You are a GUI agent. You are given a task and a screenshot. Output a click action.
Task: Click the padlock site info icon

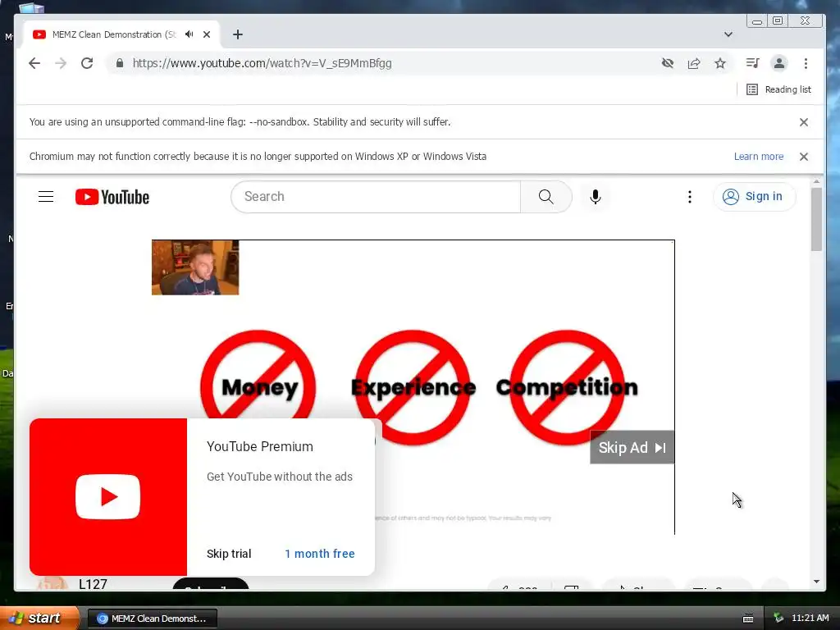coord(120,63)
